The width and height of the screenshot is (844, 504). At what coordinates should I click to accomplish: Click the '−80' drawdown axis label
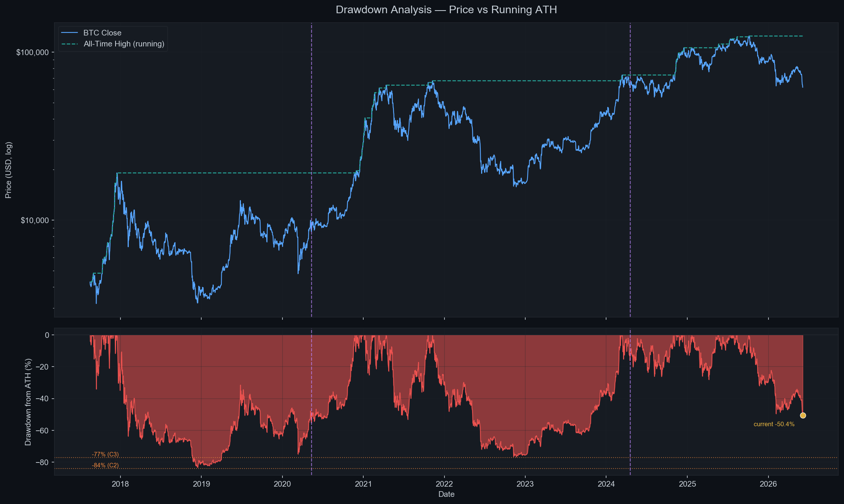coord(42,462)
